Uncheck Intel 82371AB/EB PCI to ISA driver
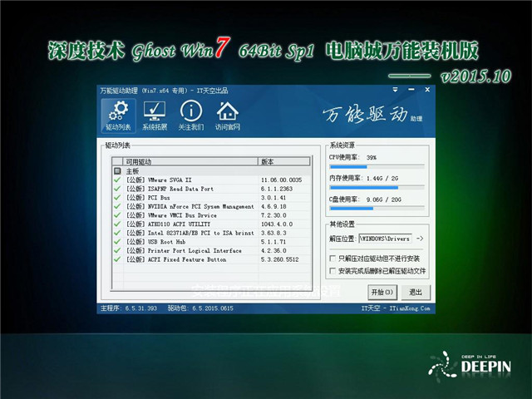This screenshot has height=399, width=532. point(117,233)
